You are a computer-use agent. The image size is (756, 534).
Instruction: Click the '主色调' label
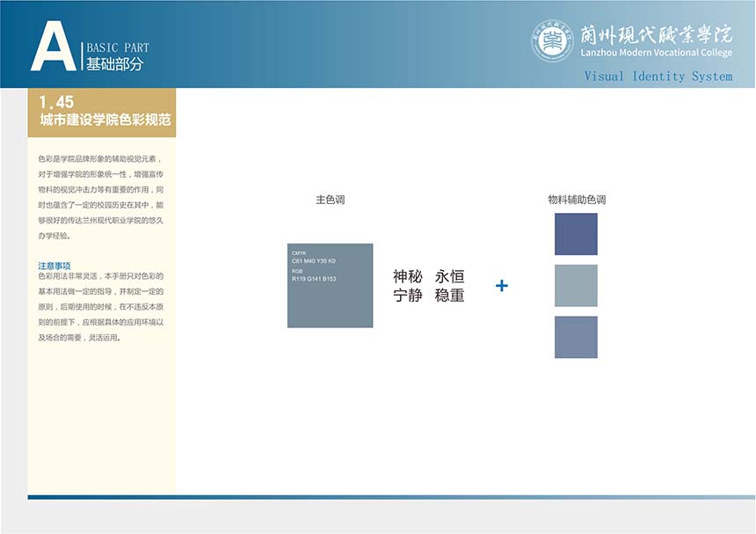pos(330,201)
